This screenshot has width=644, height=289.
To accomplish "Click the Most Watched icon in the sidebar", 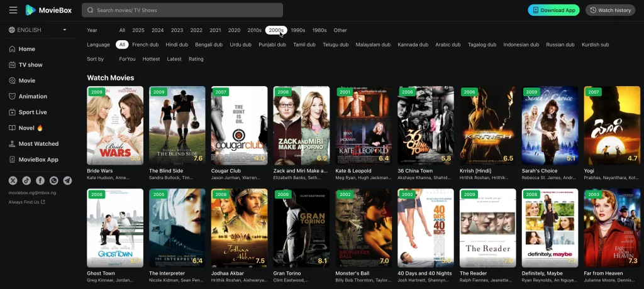I will click(12, 144).
